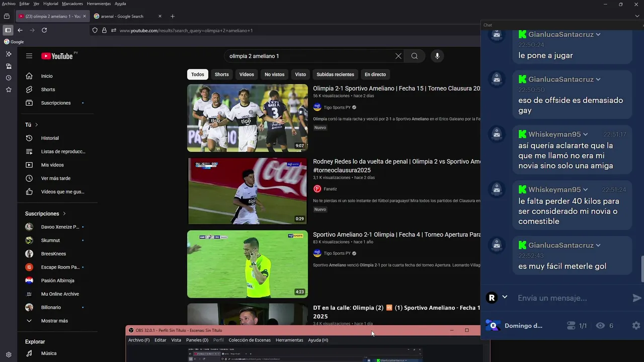Click the 4:23 referee video thumbnail
Image resolution: width=644 pixels, height=362 pixels.
pos(248,264)
